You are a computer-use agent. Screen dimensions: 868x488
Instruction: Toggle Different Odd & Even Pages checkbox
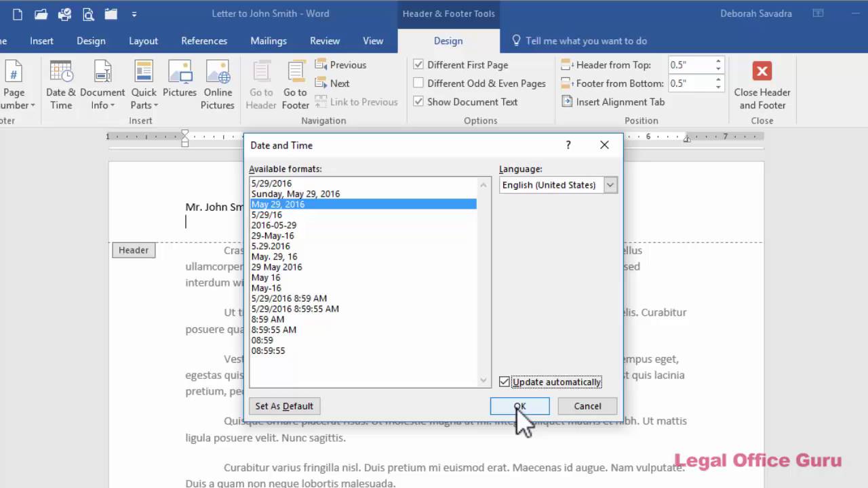[x=418, y=83]
